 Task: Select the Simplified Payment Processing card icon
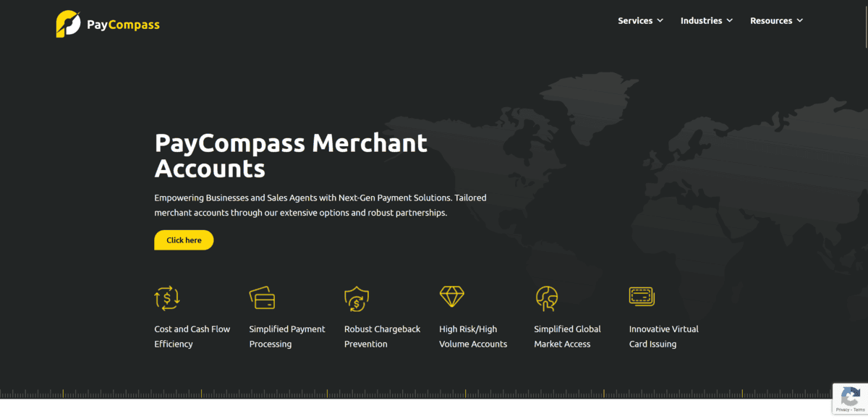(x=262, y=297)
